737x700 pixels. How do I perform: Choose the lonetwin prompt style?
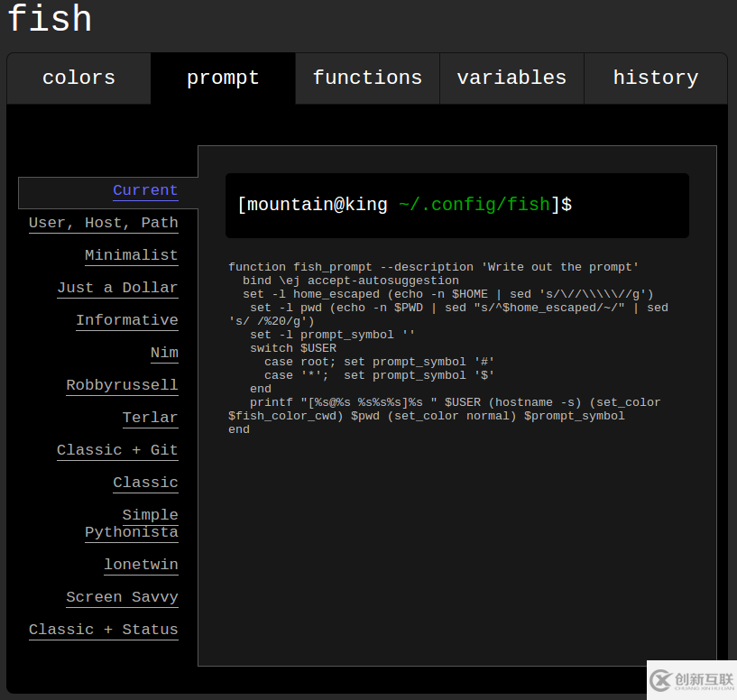[141, 565]
